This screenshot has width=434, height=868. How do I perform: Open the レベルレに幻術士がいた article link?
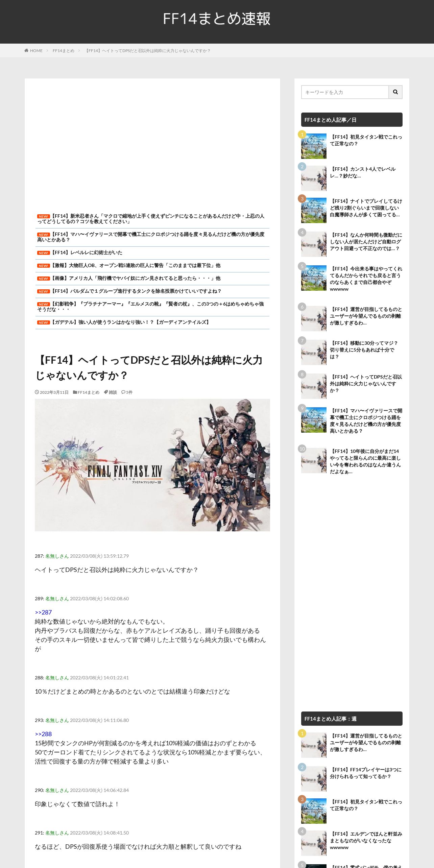coord(86,252)
